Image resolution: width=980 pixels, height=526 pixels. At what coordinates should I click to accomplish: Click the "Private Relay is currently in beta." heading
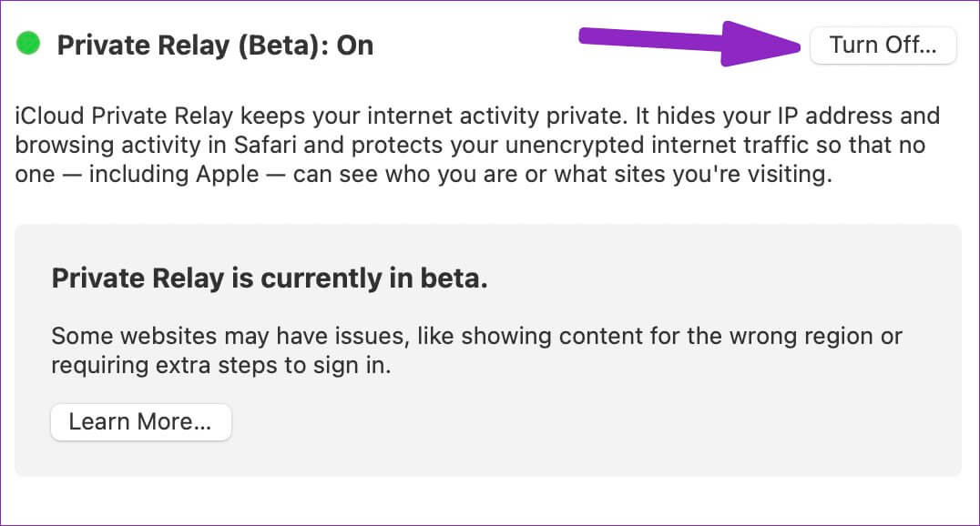pyautogui.click(x=270, y=278)
